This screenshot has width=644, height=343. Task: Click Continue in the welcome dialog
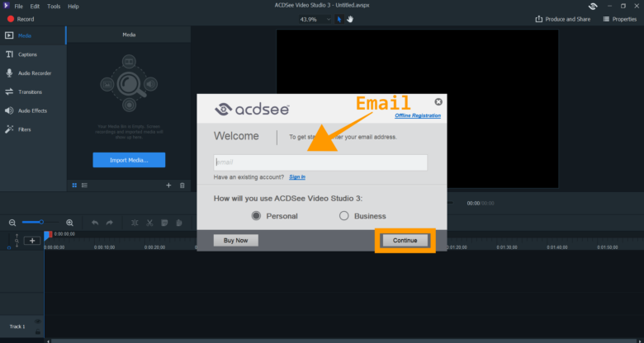coord(405,241)
